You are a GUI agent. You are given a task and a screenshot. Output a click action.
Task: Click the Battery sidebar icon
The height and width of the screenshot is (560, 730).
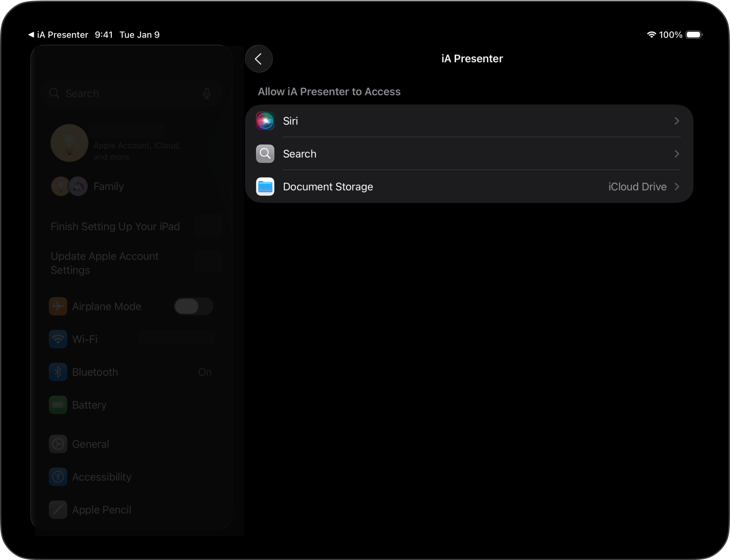pos(58,405)
